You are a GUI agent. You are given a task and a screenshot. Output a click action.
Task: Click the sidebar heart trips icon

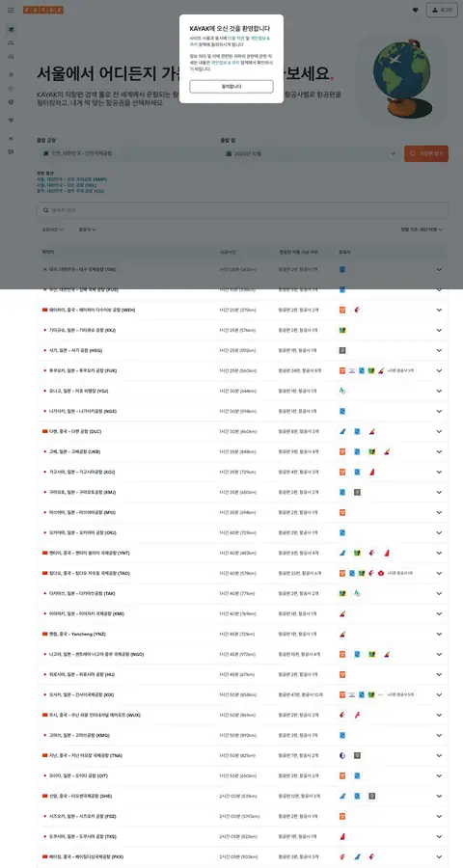(11, 121)
